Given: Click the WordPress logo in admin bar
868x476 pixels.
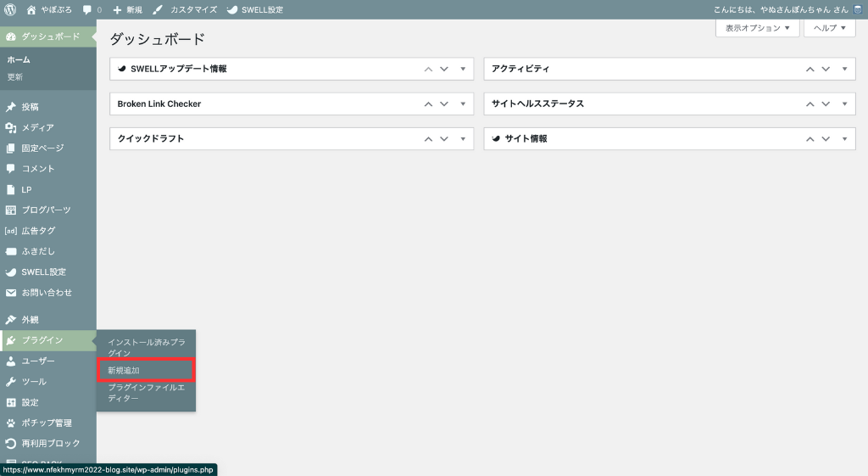Looking at the screenshot, I should coord(10,9).
